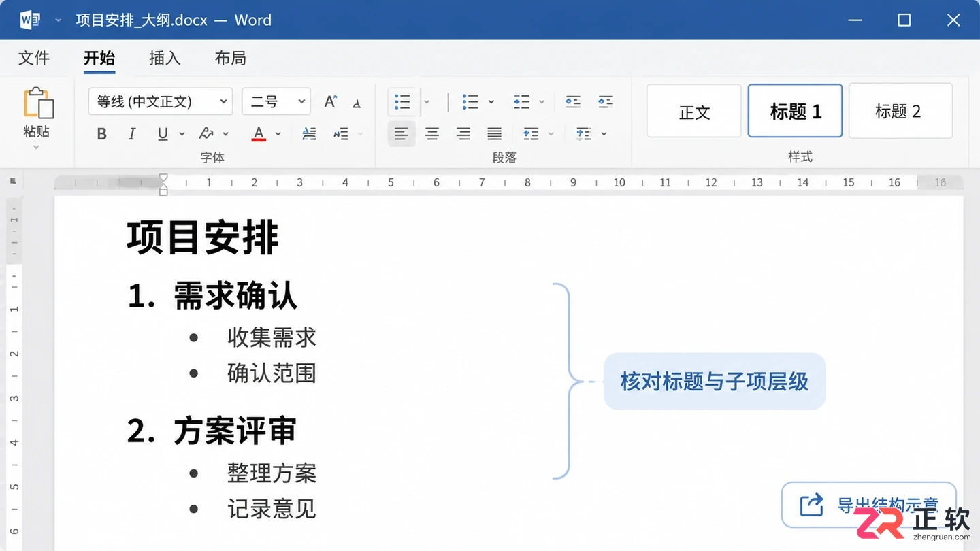Click the bullet item 记录意见
This screenshot has height=551, width=980.
[x=272, y=510]
